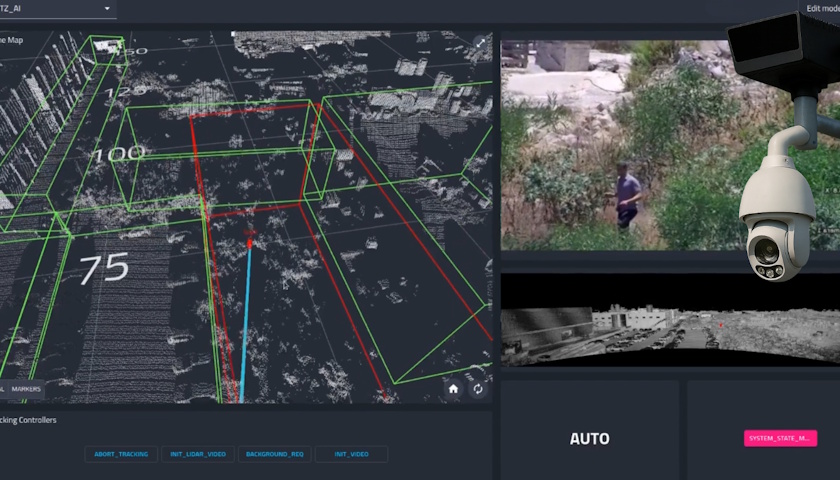The width and height of the screenshot is (840, 480).
Task: Click the red marker in panoramic strip
Action: point(719,325)
